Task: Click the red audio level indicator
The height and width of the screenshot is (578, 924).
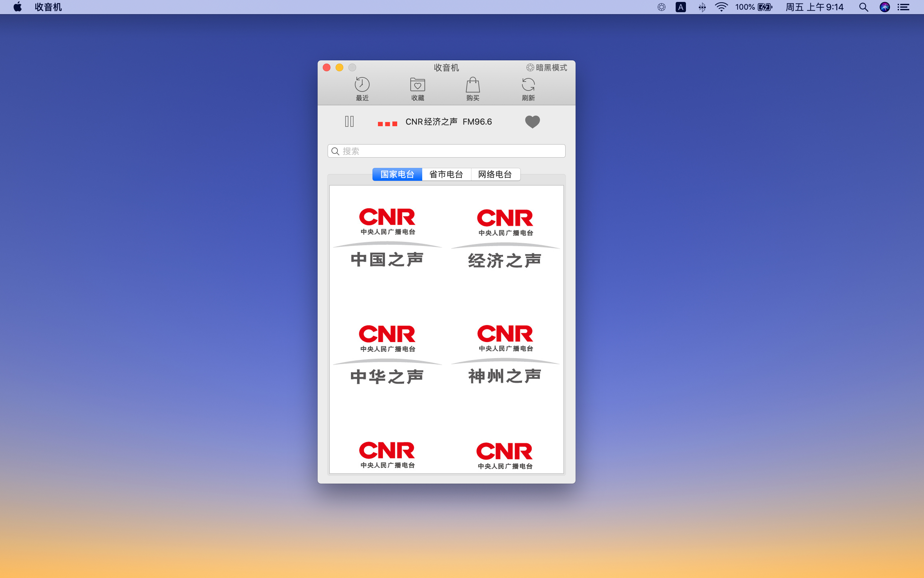Action: pos(387,124)
